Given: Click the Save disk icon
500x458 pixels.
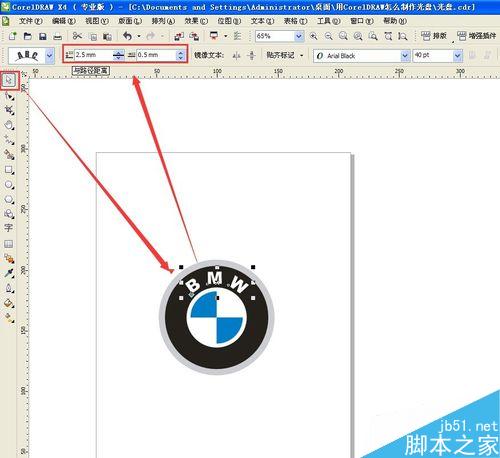Looking at the screenshot, I should point(43,36).
